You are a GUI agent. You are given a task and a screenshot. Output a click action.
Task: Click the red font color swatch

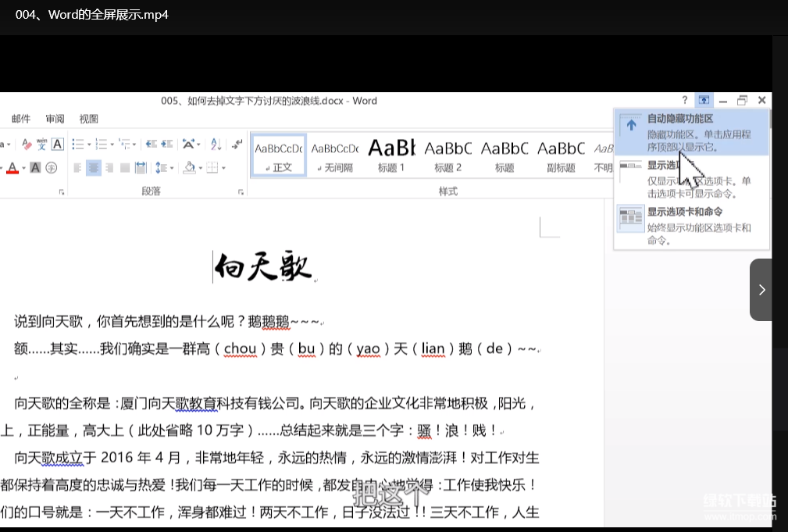(12, 168)
